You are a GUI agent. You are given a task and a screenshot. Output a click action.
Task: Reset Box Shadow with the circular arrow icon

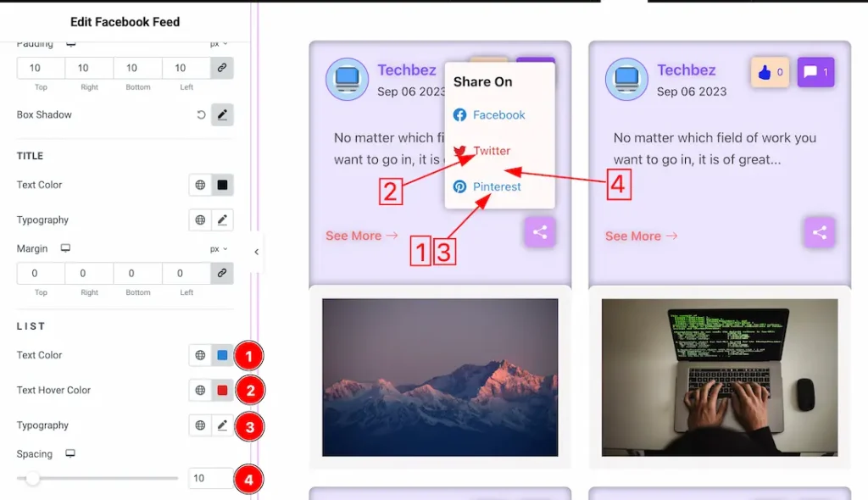198,114
